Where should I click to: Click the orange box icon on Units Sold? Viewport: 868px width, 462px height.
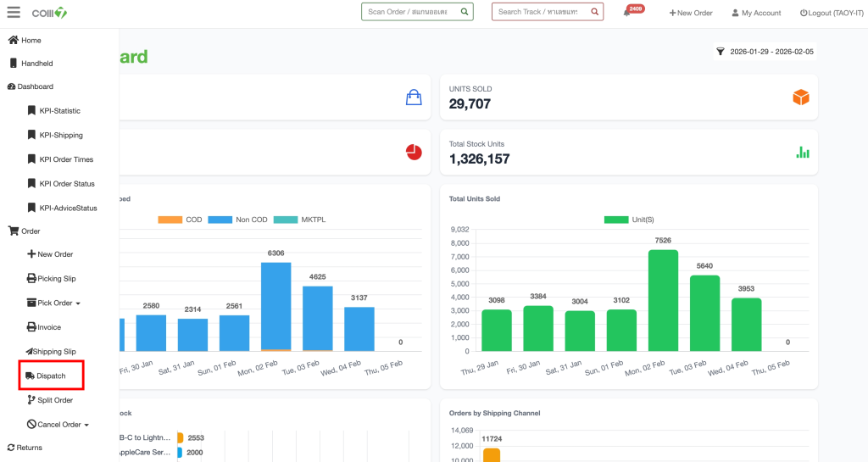[x=800, y=97]
